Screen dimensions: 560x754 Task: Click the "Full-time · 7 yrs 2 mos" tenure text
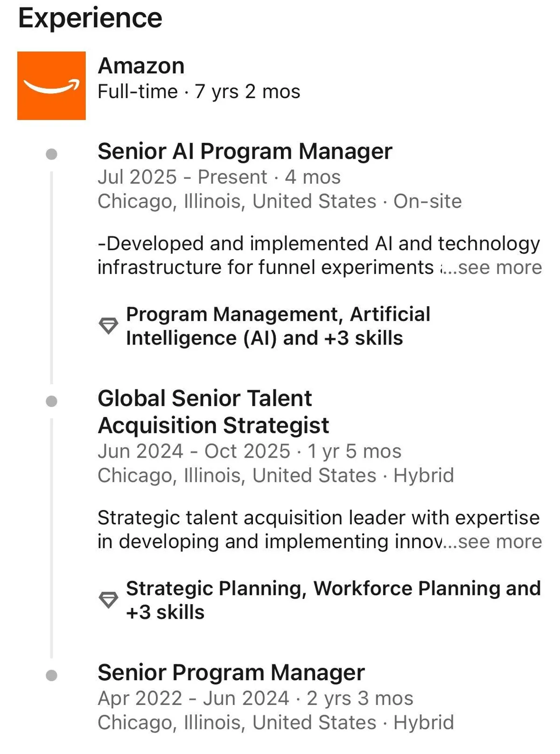point(199,92)
